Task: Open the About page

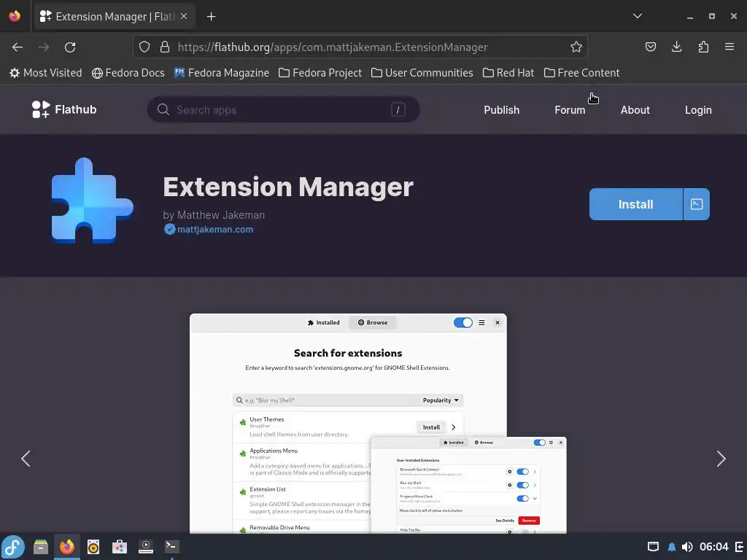Action: [x=635, y=110]
